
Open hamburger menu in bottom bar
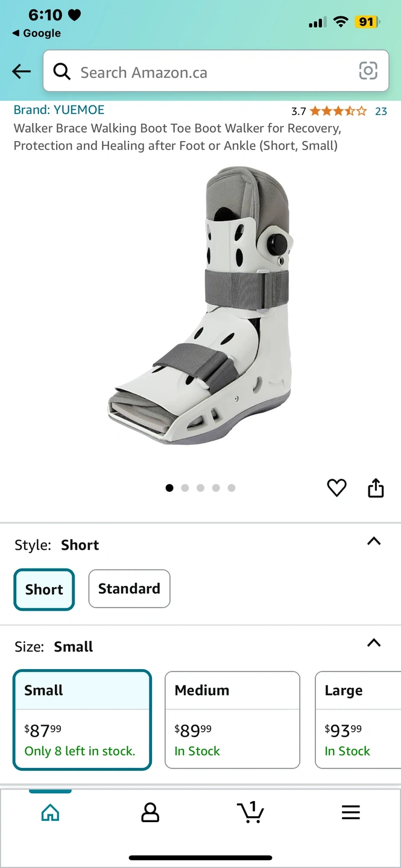click(350, 813)
